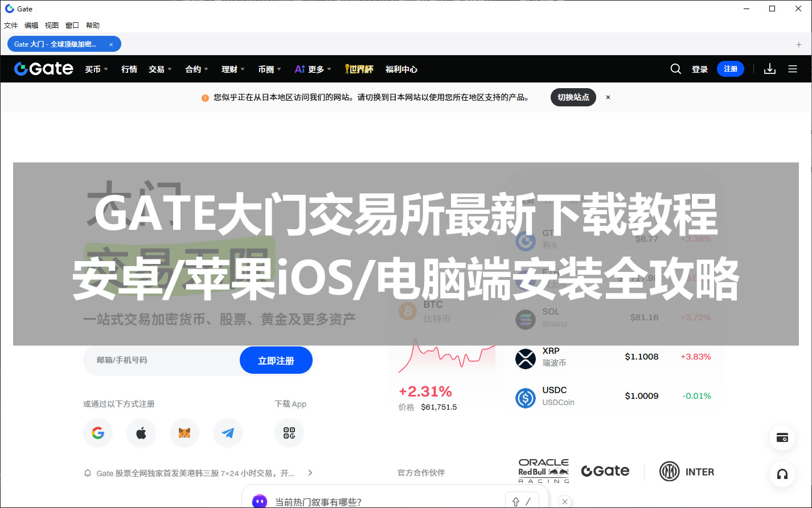
Task: Open the 帮助 menu
Action: (x=93, y=25)
